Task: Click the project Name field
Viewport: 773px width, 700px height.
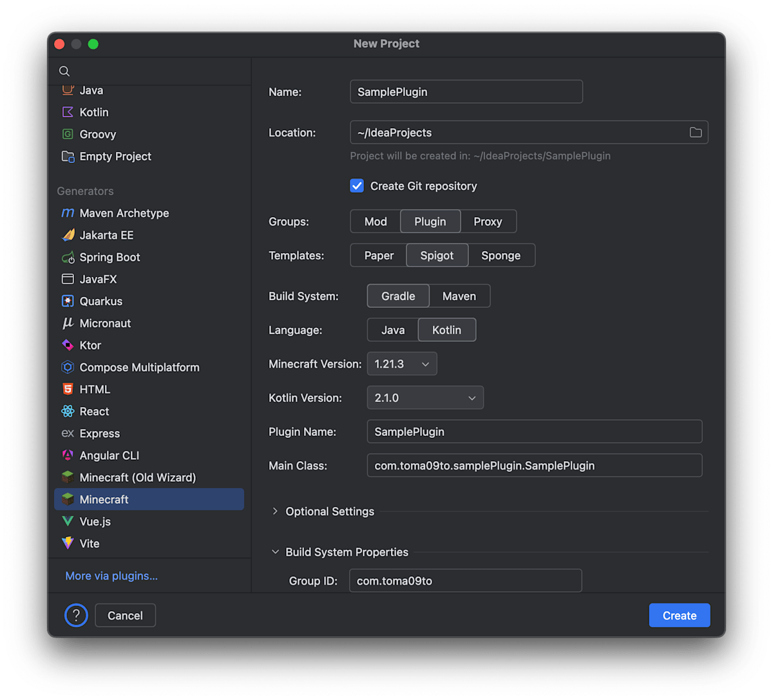Action: [x=466, y=91]
